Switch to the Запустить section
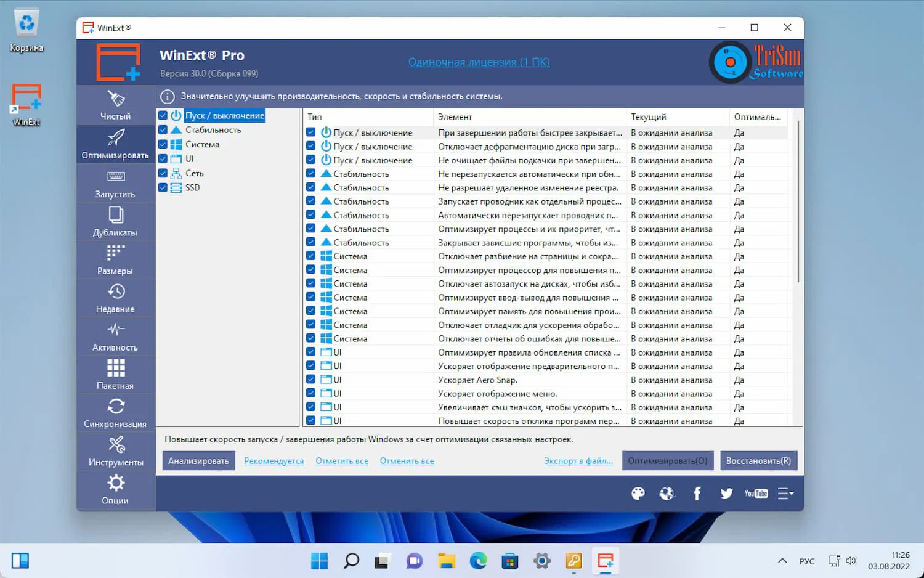This screenshot has height=578, width=924. (x=115, y=183)
